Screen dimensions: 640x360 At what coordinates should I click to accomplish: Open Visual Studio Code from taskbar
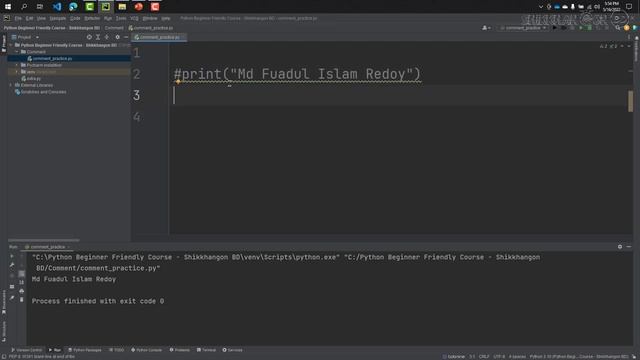click(x=57, y=7)
